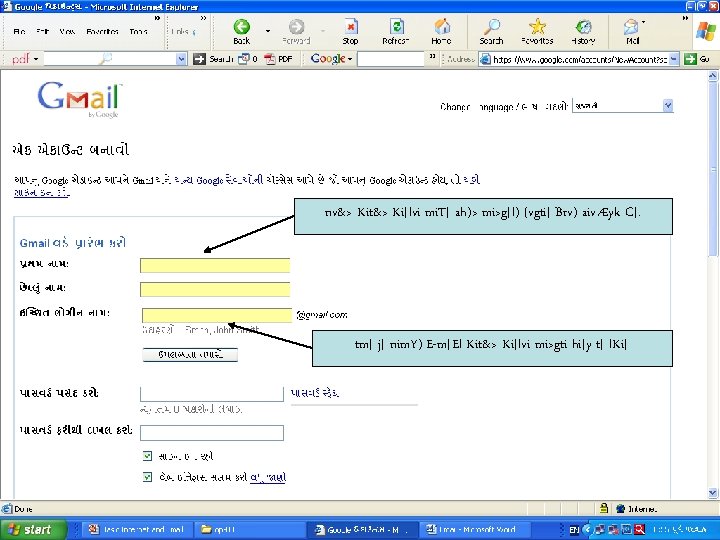The height and width of the screenshot is (540, 720).
Task: Toggle the web history checkbox with link
Action: click(147, 477)
